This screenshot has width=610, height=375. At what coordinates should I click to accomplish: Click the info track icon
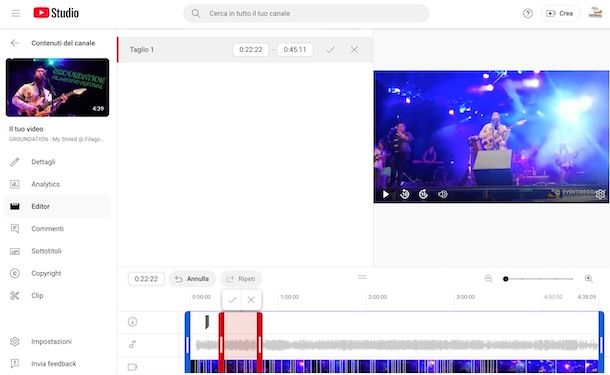point(132,322)
